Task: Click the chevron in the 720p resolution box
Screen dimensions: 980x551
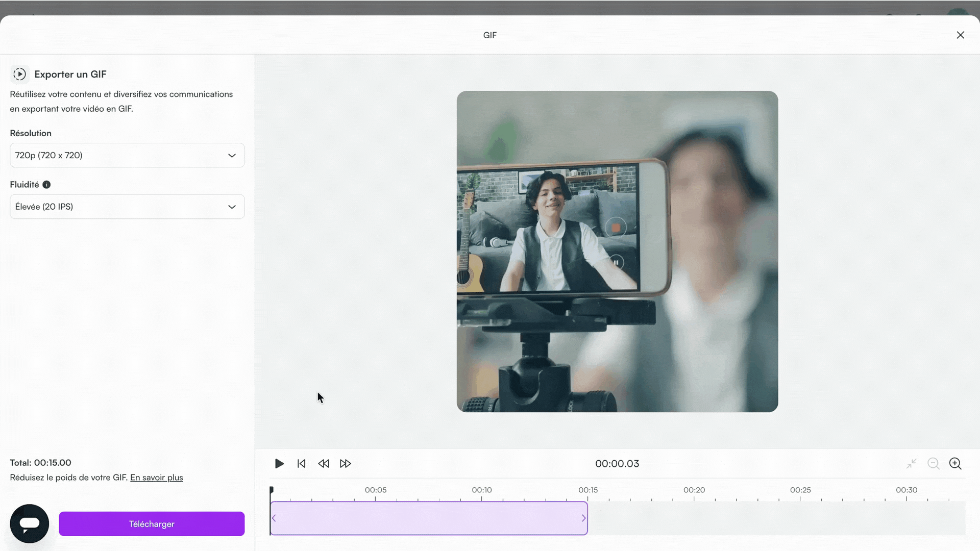Action: pyautogui.click(x=232, y=155)
